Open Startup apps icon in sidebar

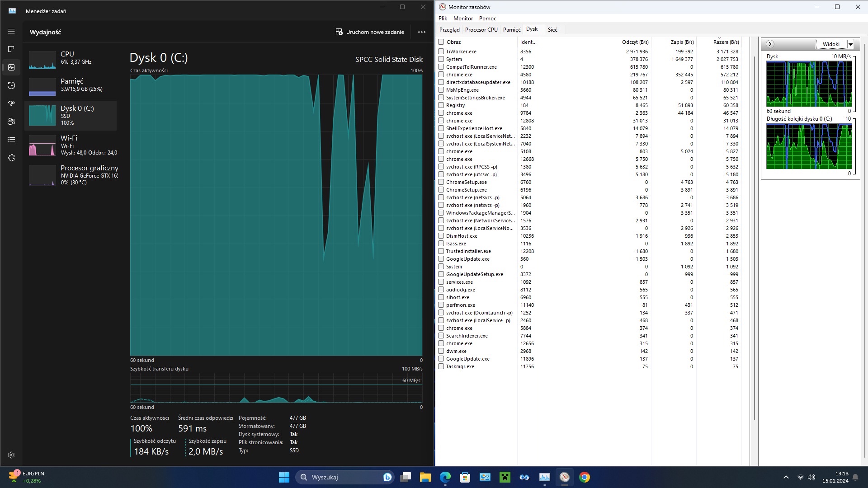tap(11, 103)
